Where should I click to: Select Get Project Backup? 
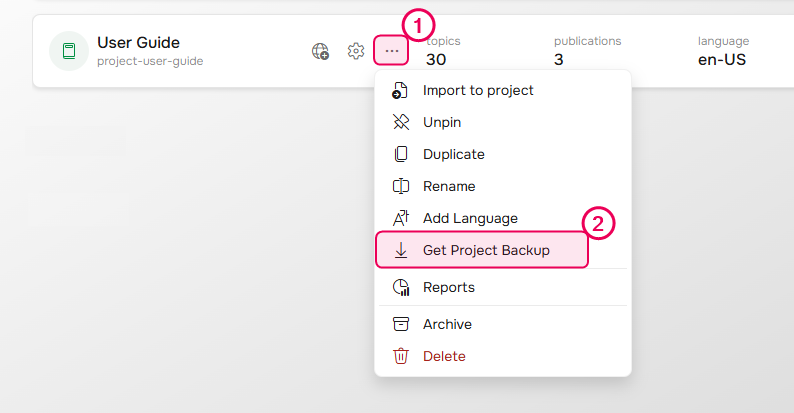point(482,250)
